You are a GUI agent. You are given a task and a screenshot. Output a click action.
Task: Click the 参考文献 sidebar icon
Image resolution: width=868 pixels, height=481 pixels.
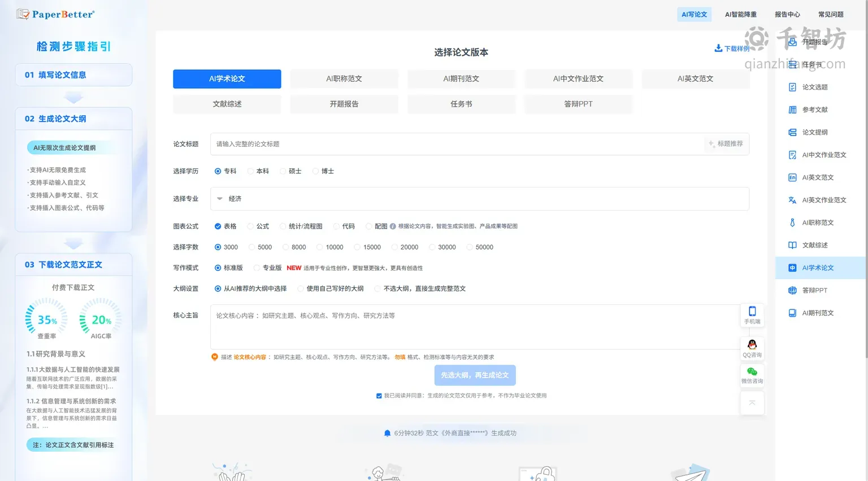coord(792,110)
